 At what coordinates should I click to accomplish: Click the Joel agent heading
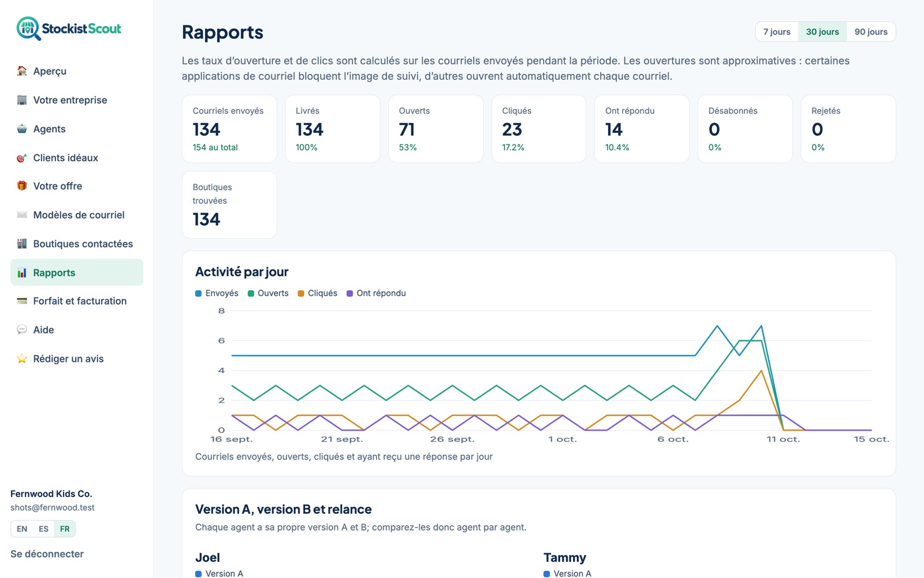207,558
